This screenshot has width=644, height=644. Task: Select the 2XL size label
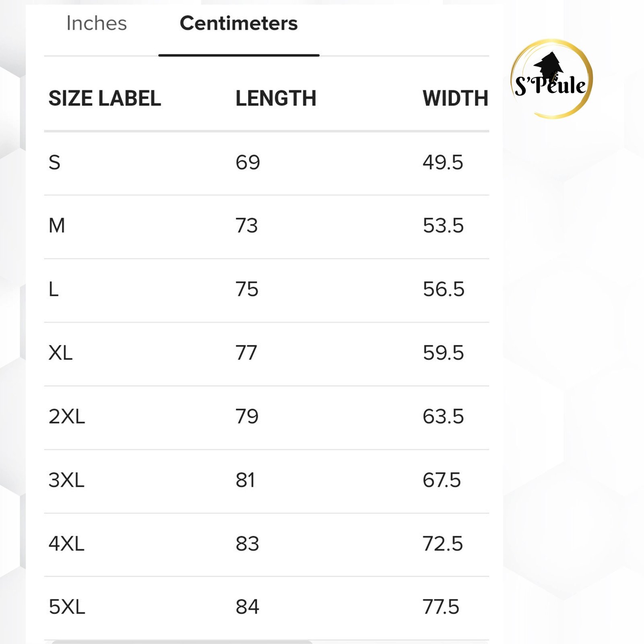67,417
